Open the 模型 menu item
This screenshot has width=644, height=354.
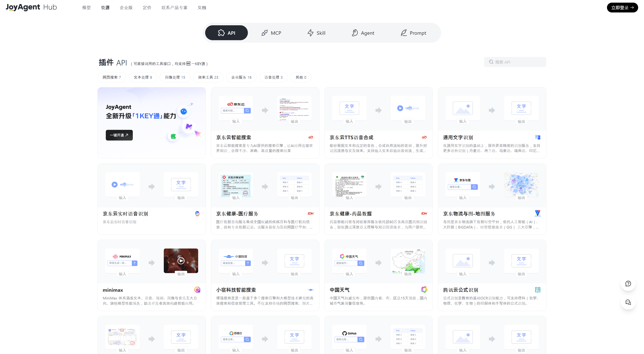click(x=87, y=8)
